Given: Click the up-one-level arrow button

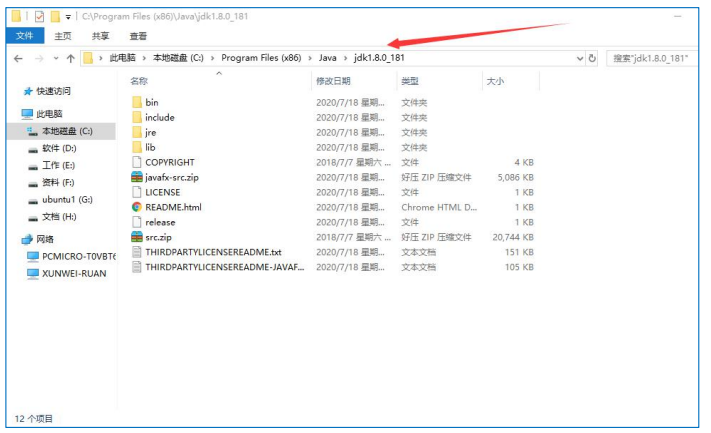Looking at the screenshot, I should click(70, 58).
